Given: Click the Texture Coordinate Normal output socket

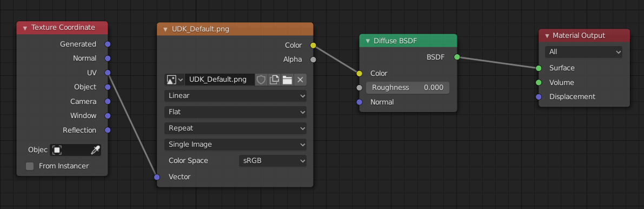Looking at the screenshot, I should click(108, 58).
